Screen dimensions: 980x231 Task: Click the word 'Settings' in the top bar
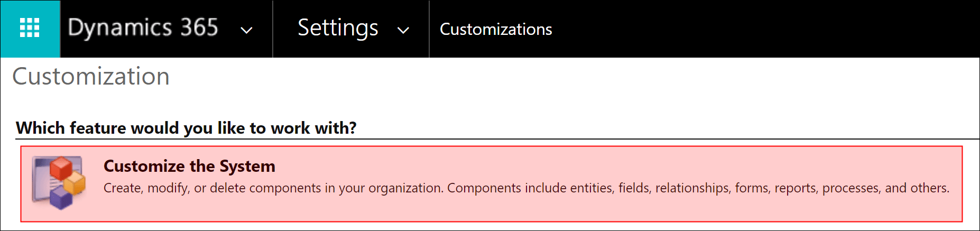[338, 28]
